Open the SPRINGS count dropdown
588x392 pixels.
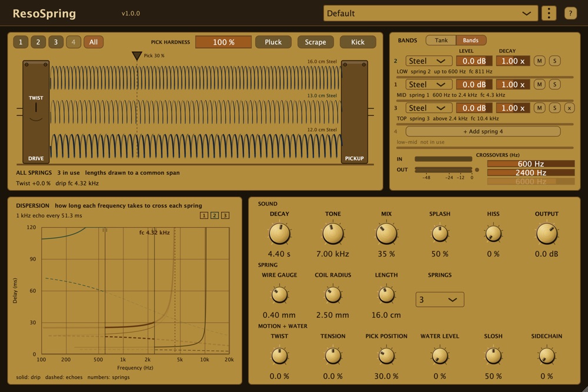click(439, 300)
